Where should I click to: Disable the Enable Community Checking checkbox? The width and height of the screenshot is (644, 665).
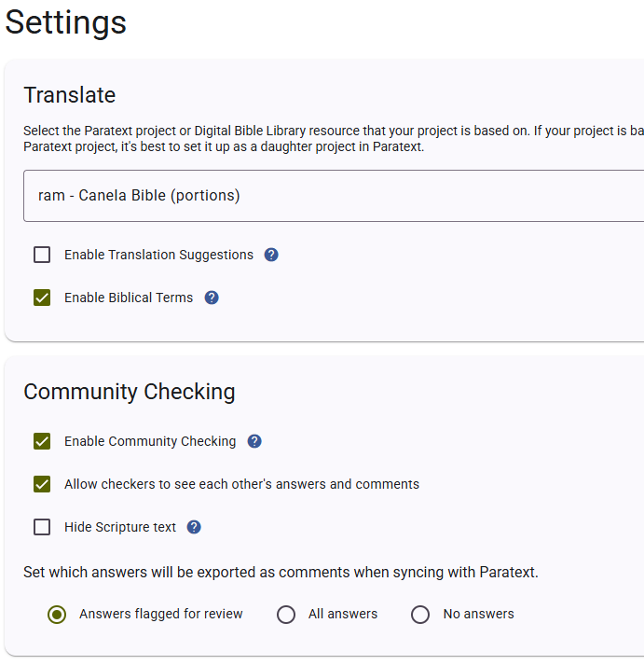(42, 441)
